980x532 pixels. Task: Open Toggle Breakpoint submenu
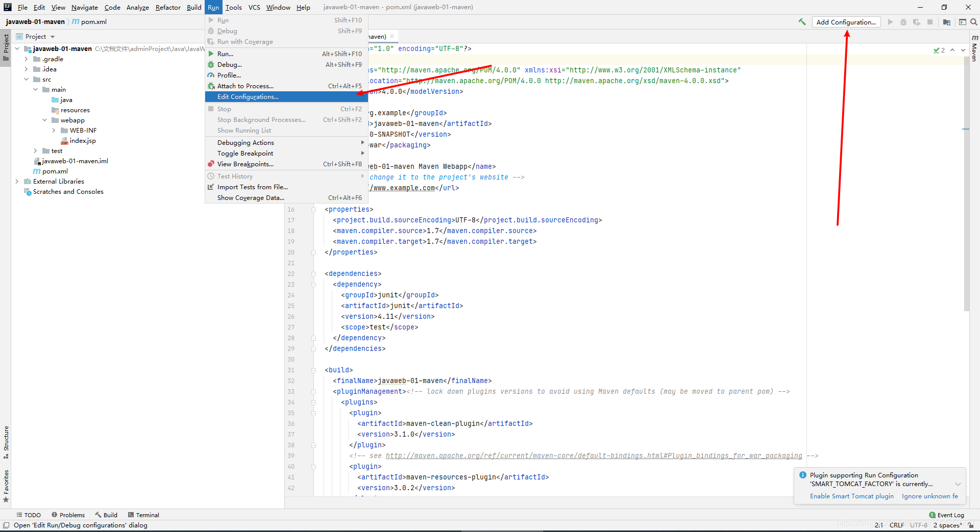[x=286, y=154]
